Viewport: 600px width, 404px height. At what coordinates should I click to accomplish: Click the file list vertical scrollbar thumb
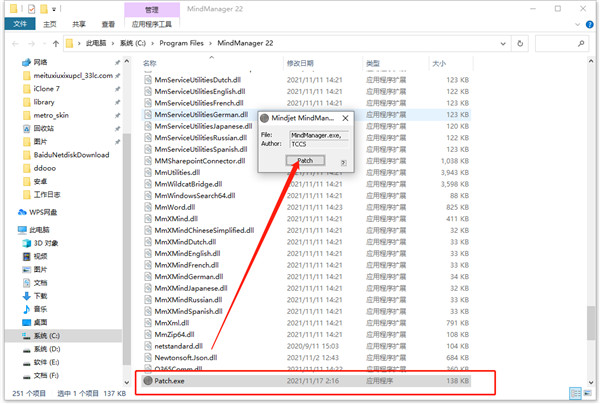pos(591,323)
